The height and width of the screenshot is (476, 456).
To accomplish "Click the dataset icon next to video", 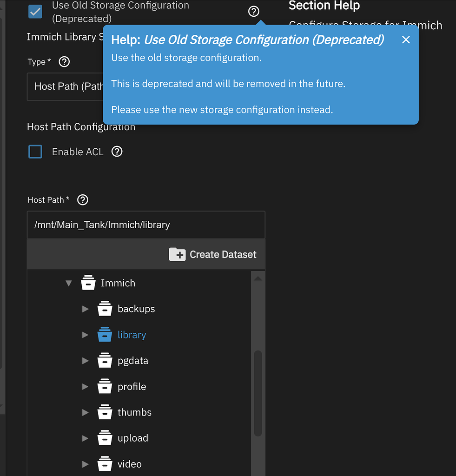I will [x=105, y=463].
